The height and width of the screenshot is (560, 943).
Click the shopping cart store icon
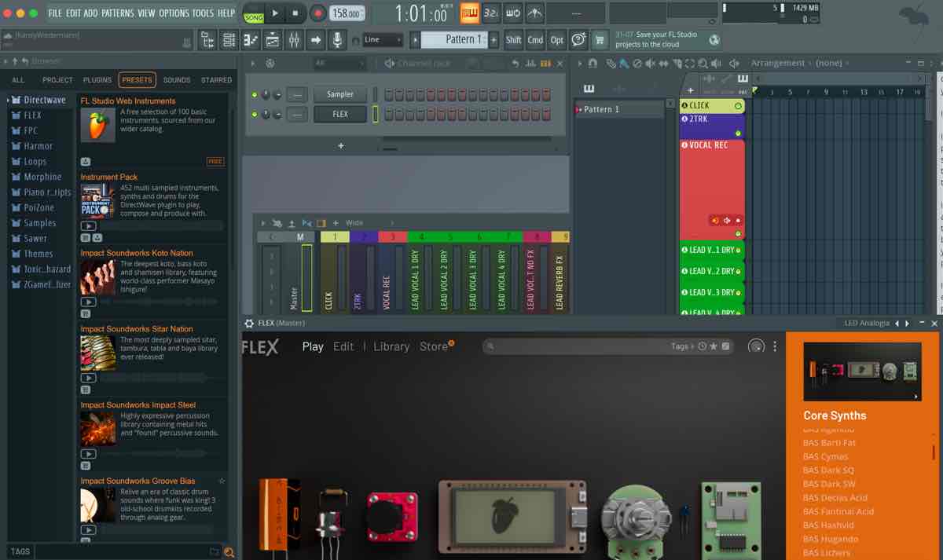(600, 39)
